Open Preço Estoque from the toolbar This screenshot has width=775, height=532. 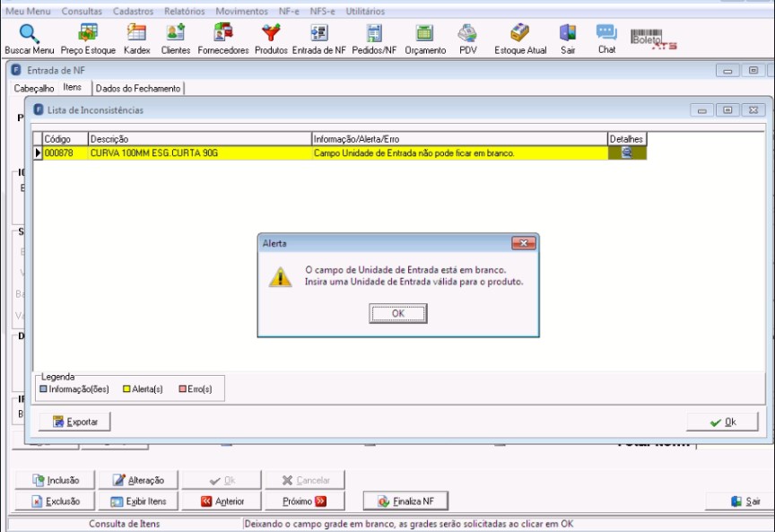coord(88,39)
